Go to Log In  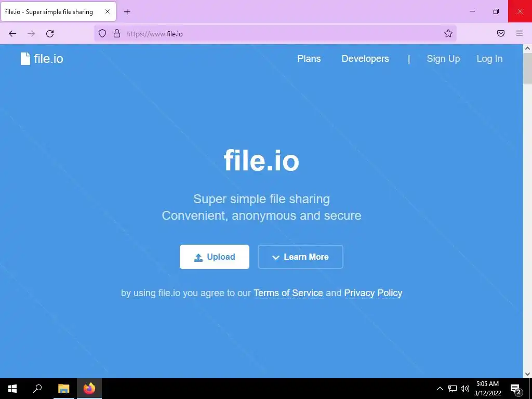489,59
